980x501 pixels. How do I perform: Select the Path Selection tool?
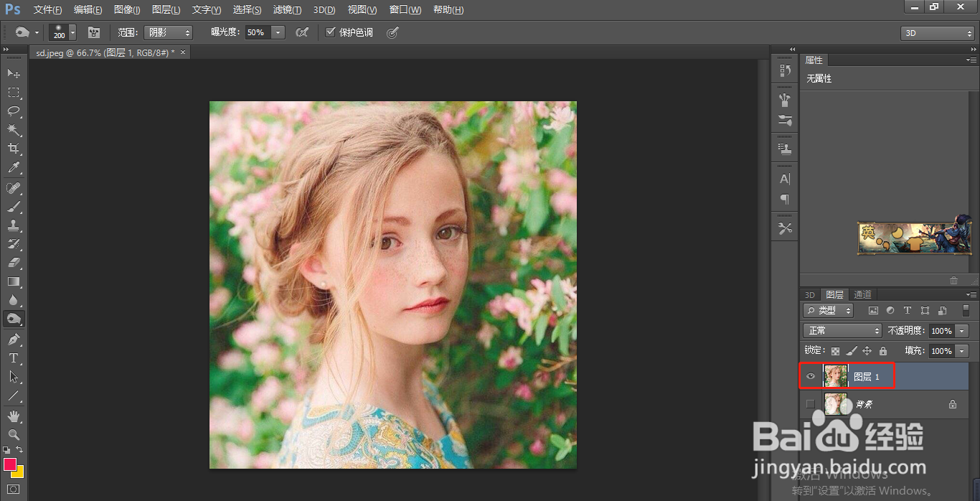(14, 376)
